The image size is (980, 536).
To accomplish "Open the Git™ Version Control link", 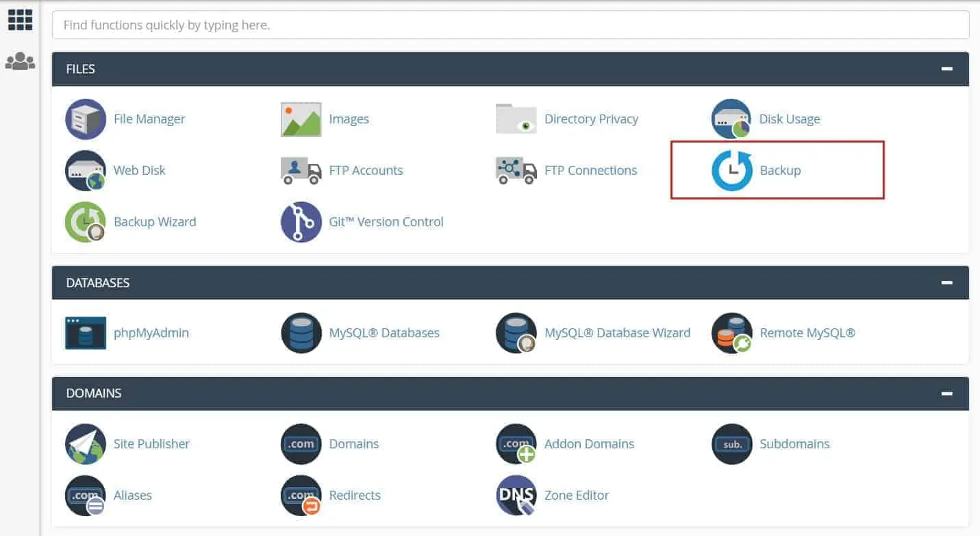I will (x=386, y=222).
